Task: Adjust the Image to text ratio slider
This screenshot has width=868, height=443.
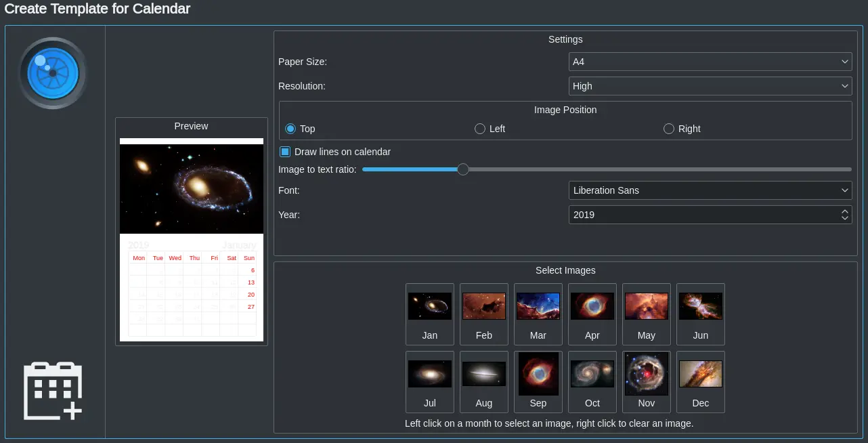Action: click(x=463, y=169)
